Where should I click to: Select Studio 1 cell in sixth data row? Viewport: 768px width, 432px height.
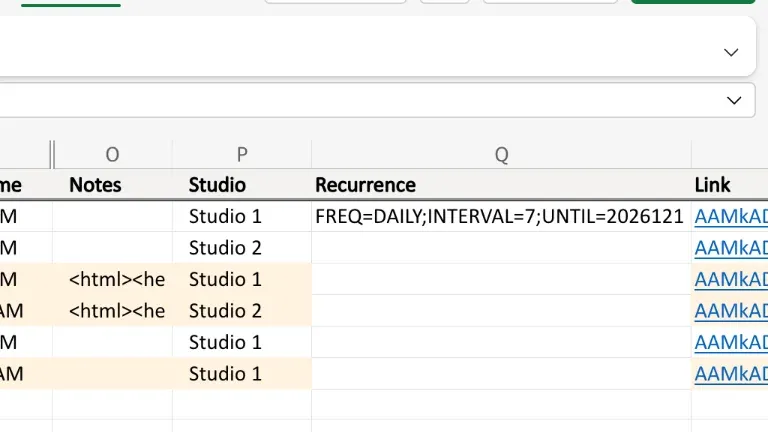click(x=242, y=373)
